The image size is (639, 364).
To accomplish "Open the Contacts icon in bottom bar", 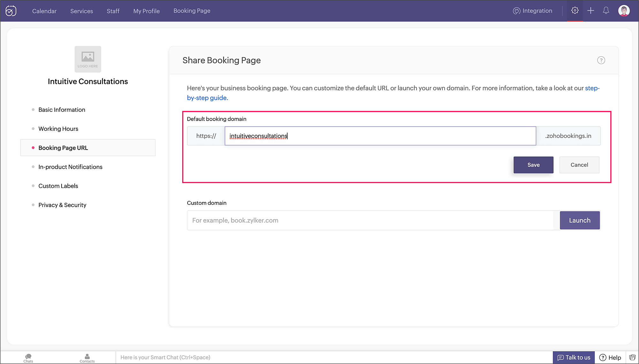I will 87,358.
